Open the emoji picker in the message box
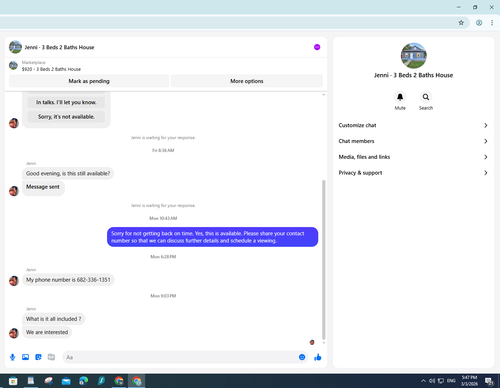The width and height of the screenshot is (500, 388). pyautogui.click(x=302, y=357)
